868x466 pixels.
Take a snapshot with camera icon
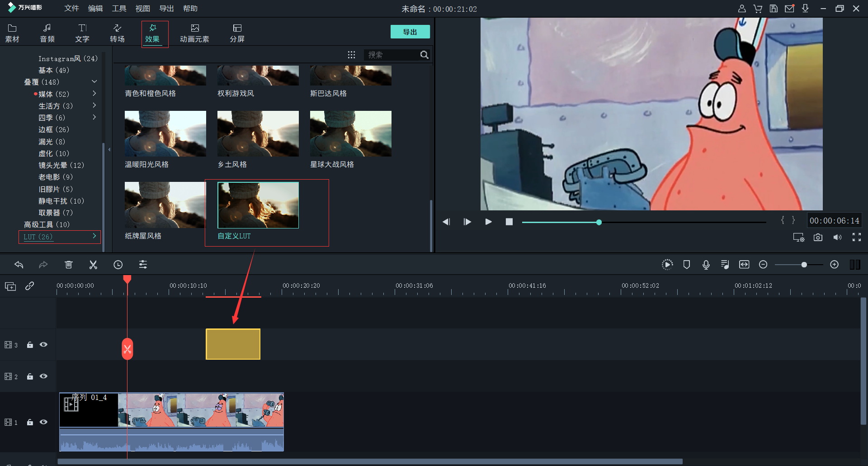(x=818, y=238)
